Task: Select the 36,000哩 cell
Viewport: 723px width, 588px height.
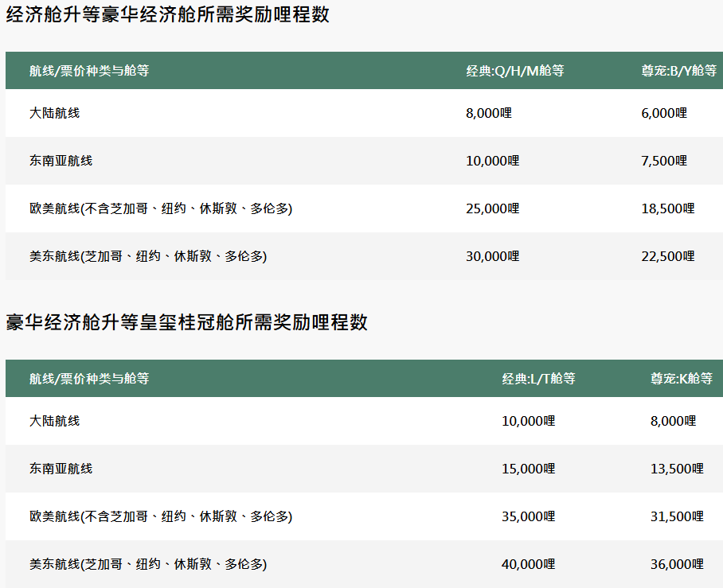Action: pos(677,564)
